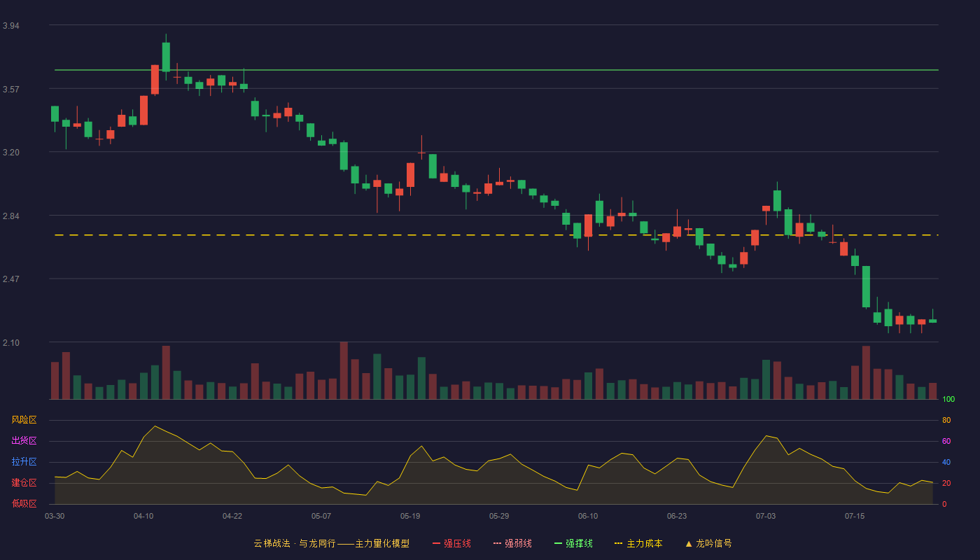
Task: Toggle the 强撑线 legend entry
Action: point(573,543)
